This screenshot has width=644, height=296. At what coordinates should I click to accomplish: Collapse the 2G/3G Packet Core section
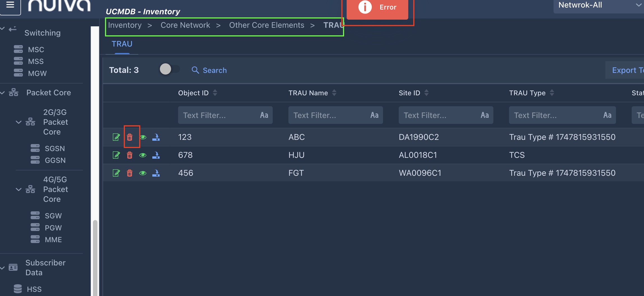click(x=18, y=122)
